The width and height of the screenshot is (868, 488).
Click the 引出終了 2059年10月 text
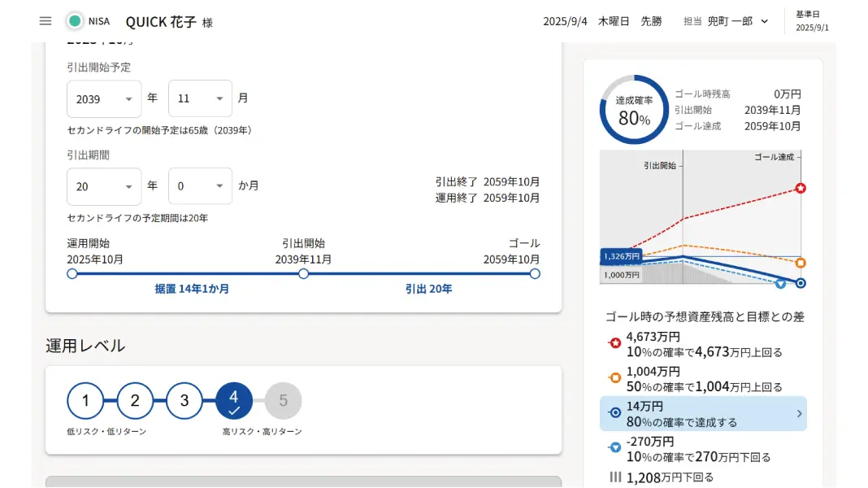(x=487, y=181)
